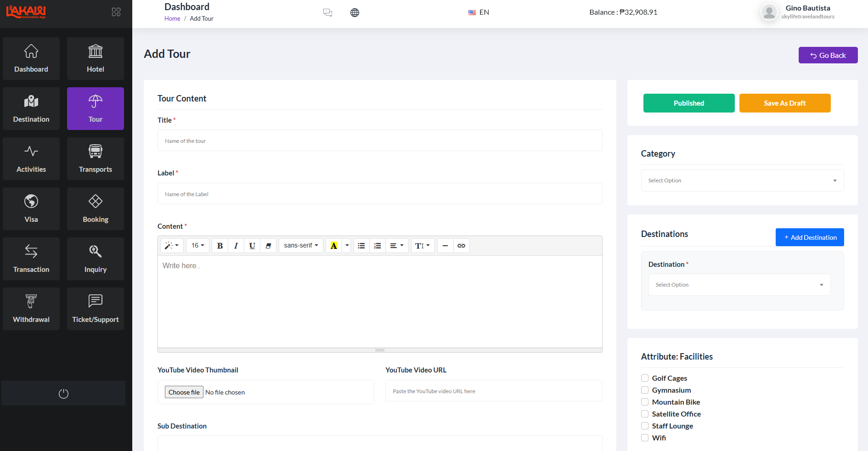Check the Gymnasium facility
This screenshot has width=868, height=451.
tap(645, 390)
